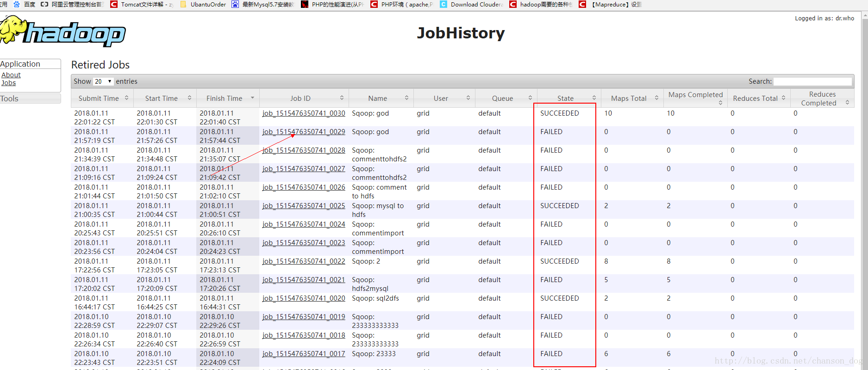Image resolution: width=868 pixels, height=370 pixels.
Task: Open the Tomcat文件详解 bookmark
Action: click(x=142, y=4)
